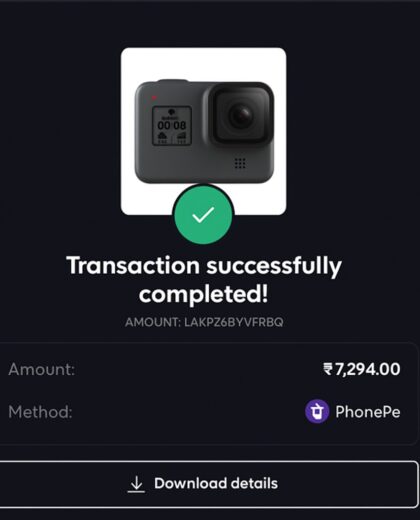The width and height of the screenshot is (420, 520).
Task: Open the GoPro camera product thumbnail
Action: (203, 131)
